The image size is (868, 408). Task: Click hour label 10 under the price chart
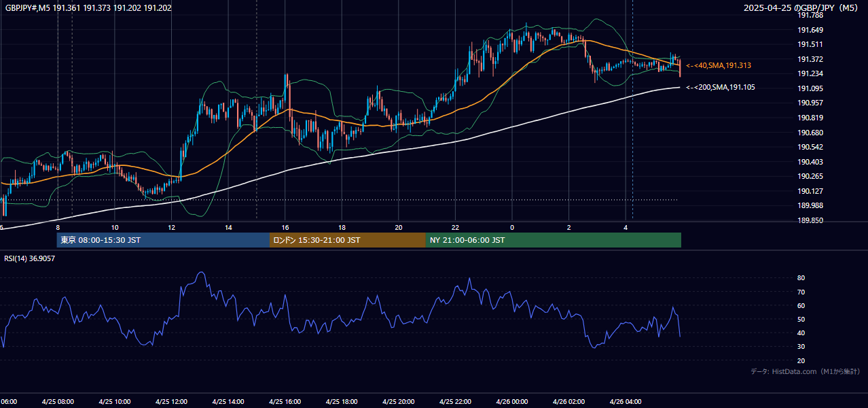point(115,227)
